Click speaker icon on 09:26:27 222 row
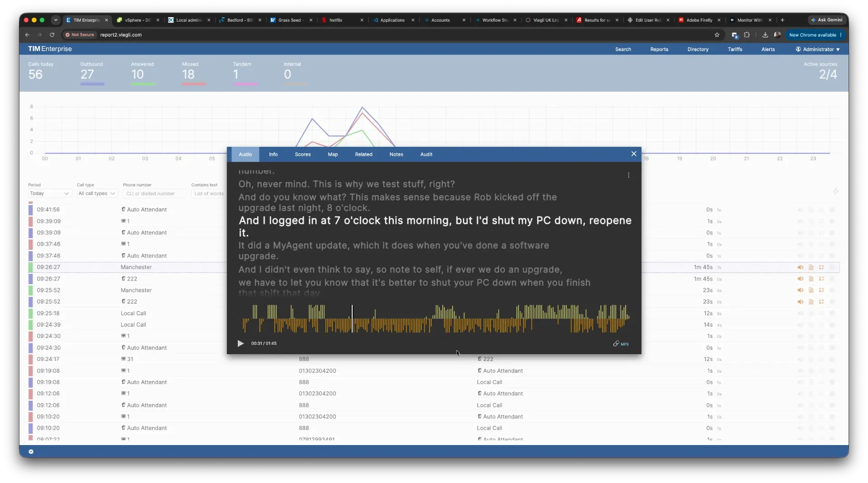Viewport: 868px width, 483px height. click(x=801, y=279)
